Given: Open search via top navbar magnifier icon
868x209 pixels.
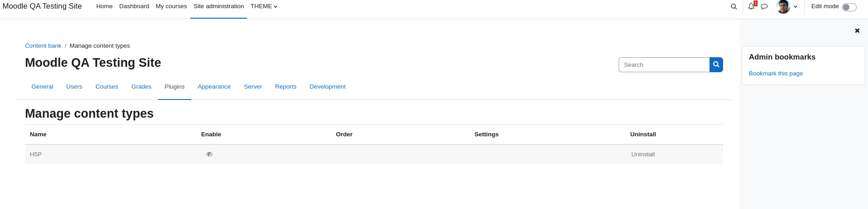Looking at the screenshot, I should [734, 7].
